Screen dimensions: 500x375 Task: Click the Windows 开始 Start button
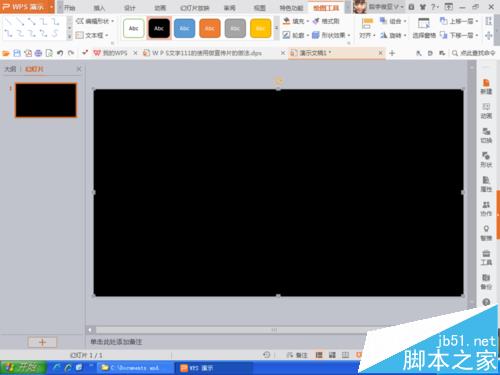coord(23,368)
